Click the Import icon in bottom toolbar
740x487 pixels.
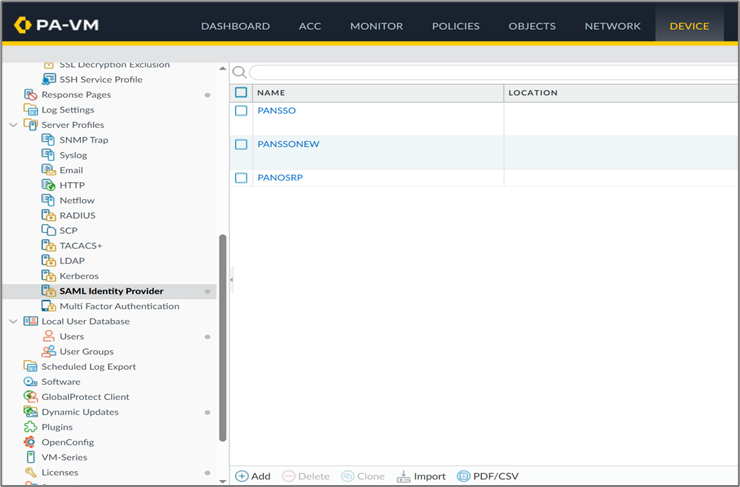pyautogui.click(x=404, y=477)
